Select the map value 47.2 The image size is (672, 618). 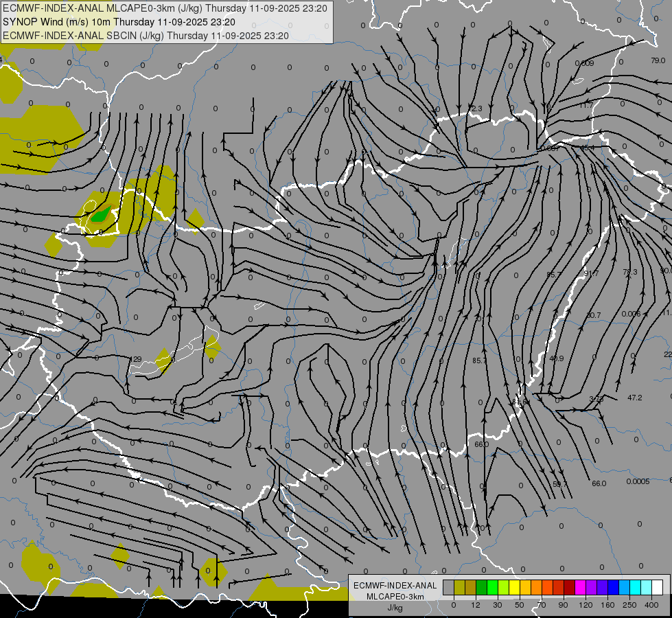point(635,398)
